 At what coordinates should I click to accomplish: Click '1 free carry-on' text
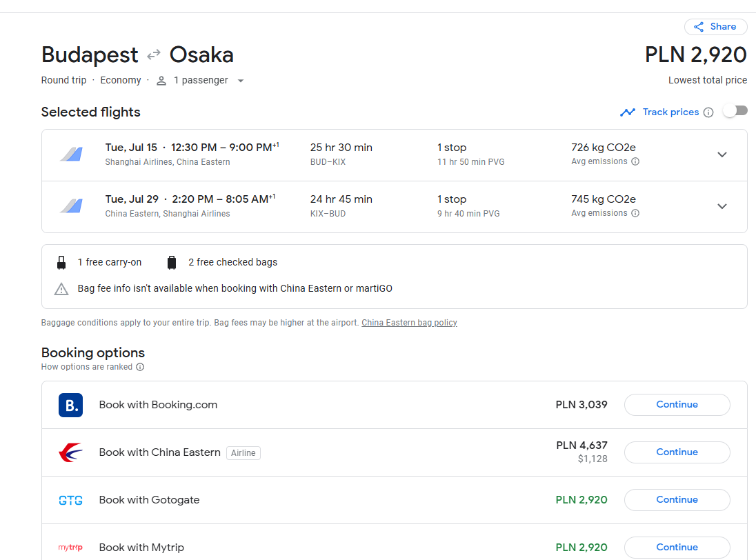coord(110,262)
